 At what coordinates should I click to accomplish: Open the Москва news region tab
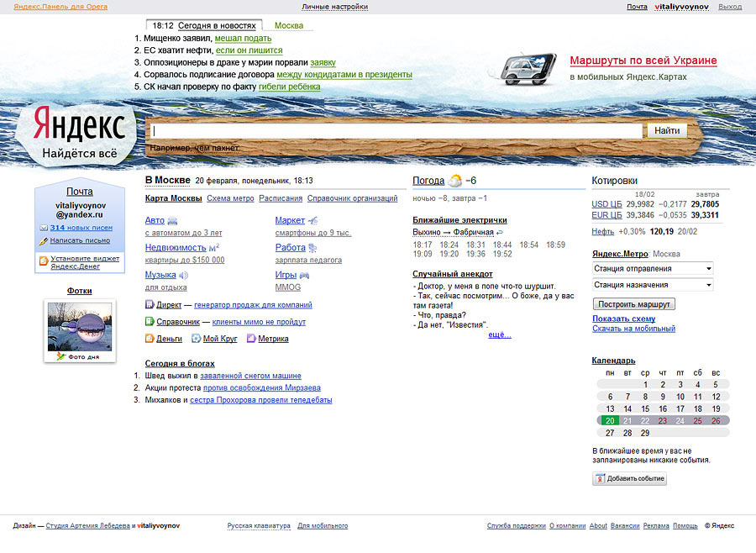(289, 25)
